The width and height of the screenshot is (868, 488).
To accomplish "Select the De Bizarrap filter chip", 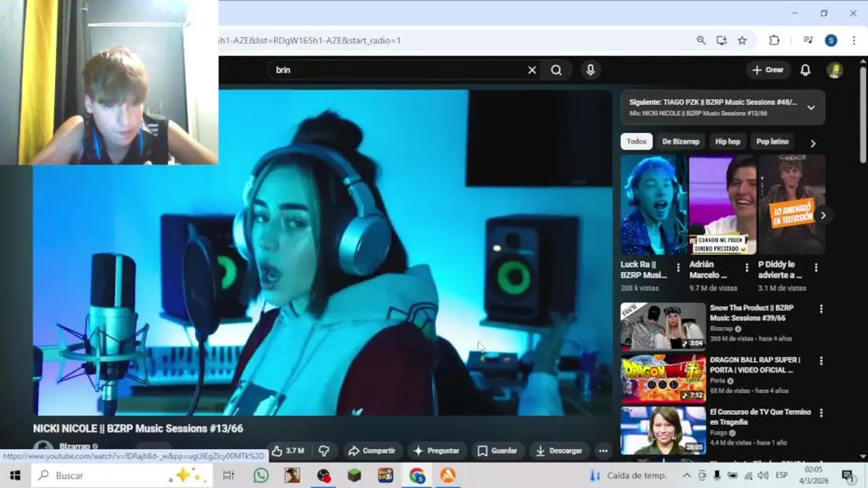I will coord(680,142).
